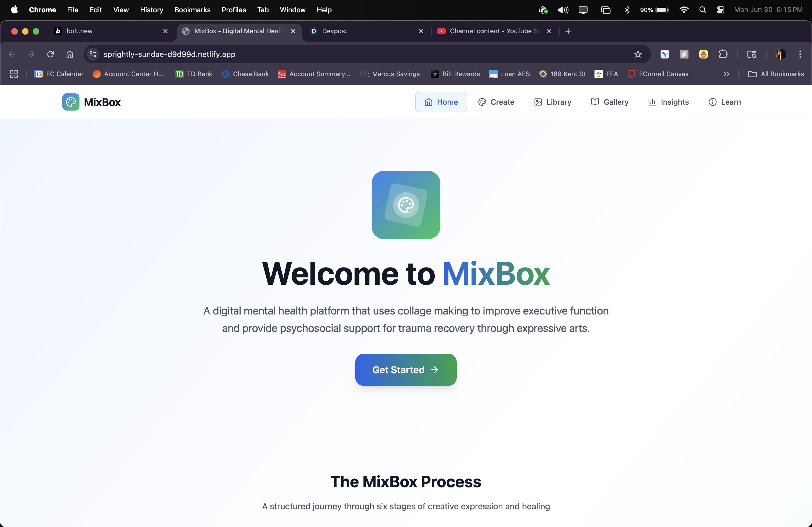Open the Learn info page
This screenshot has height=527, width=812.
[x=724, y=102]
